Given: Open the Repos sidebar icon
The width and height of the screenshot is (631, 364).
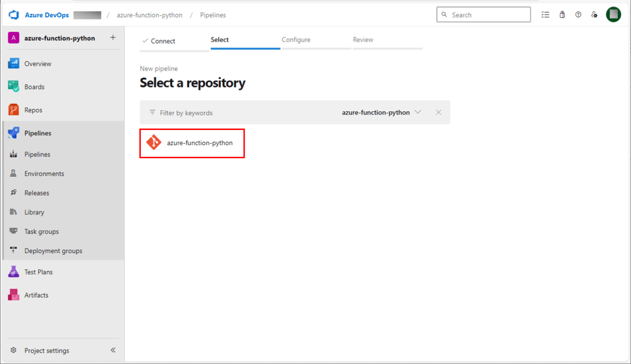Looking at the screenshot, I should coord(14,110).
